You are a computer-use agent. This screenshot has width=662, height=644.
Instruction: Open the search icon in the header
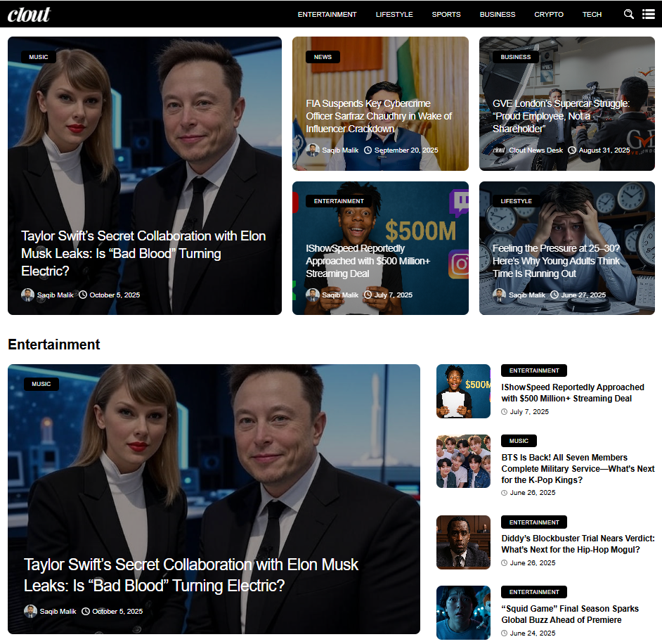[628, 14]
